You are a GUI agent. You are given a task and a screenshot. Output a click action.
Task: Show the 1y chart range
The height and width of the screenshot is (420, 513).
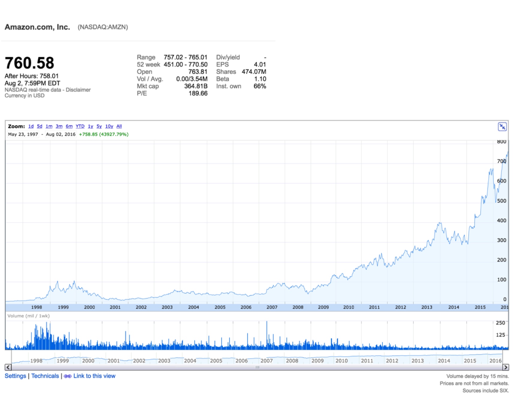(90, 126)
